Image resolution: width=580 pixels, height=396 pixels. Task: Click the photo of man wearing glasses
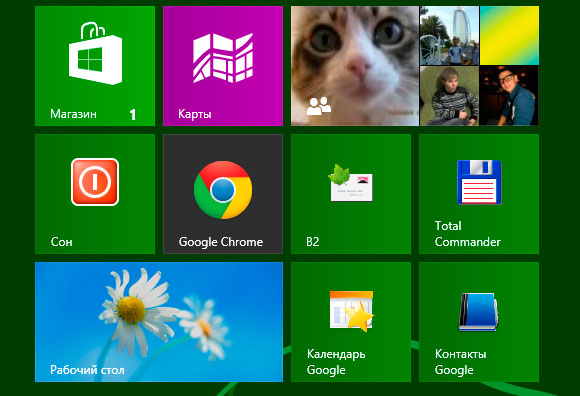pos(509,96)
